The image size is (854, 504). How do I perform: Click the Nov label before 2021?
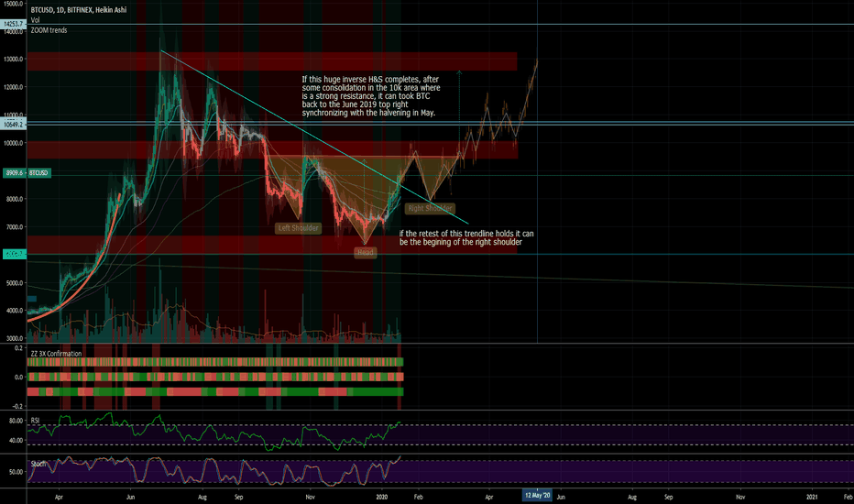[x=740, y=497]
